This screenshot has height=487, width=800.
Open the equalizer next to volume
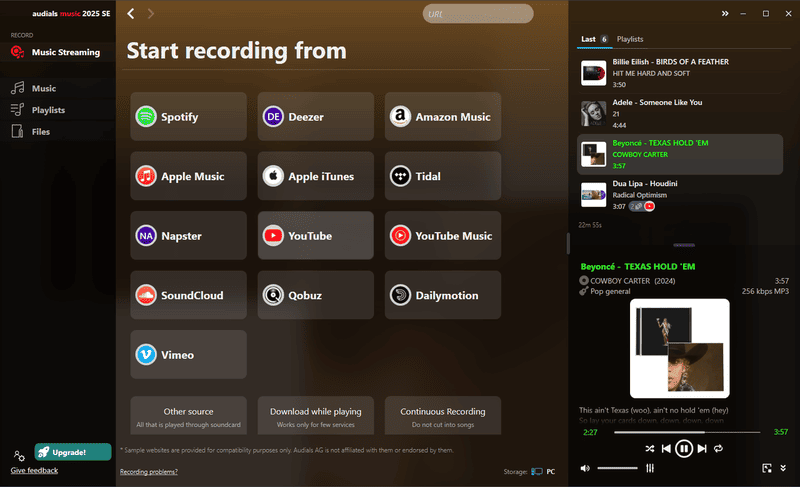pyautogui.click(x=650, y=467)
